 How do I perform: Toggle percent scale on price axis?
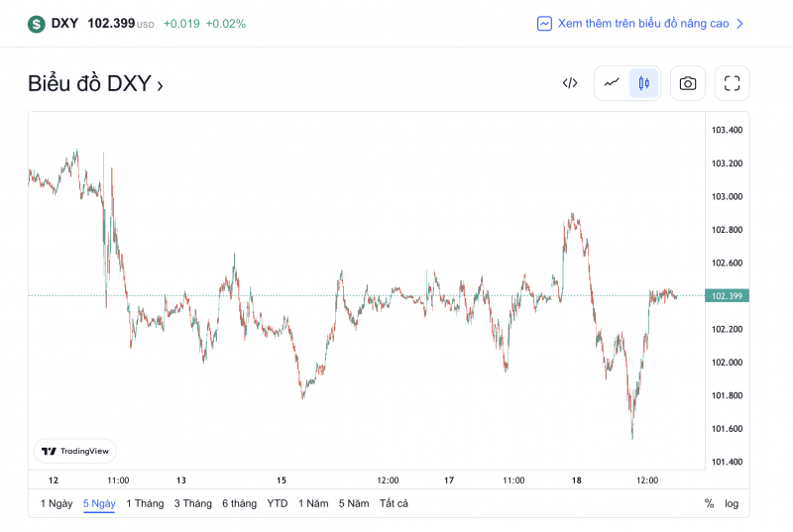click(709, 503)
